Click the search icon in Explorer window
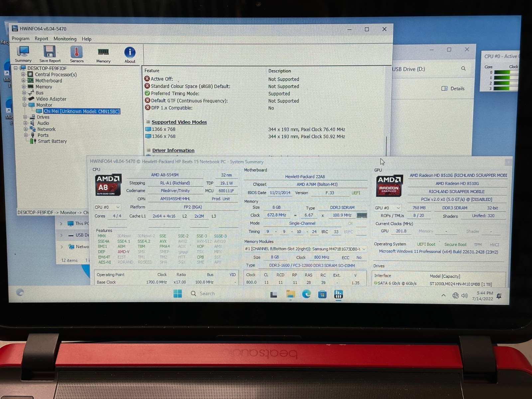Screen dimensions: 532x399 463,68
